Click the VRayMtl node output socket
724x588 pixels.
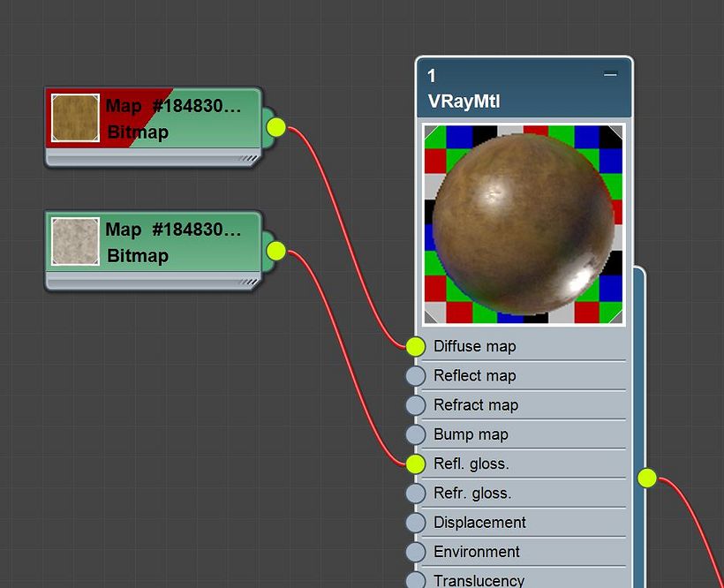click(x=647, y=478)
